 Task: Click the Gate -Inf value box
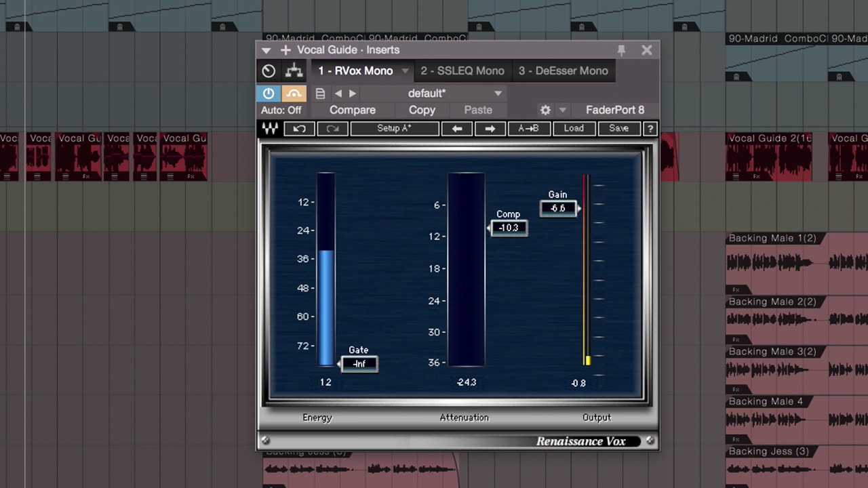click(x=359, y=364)
